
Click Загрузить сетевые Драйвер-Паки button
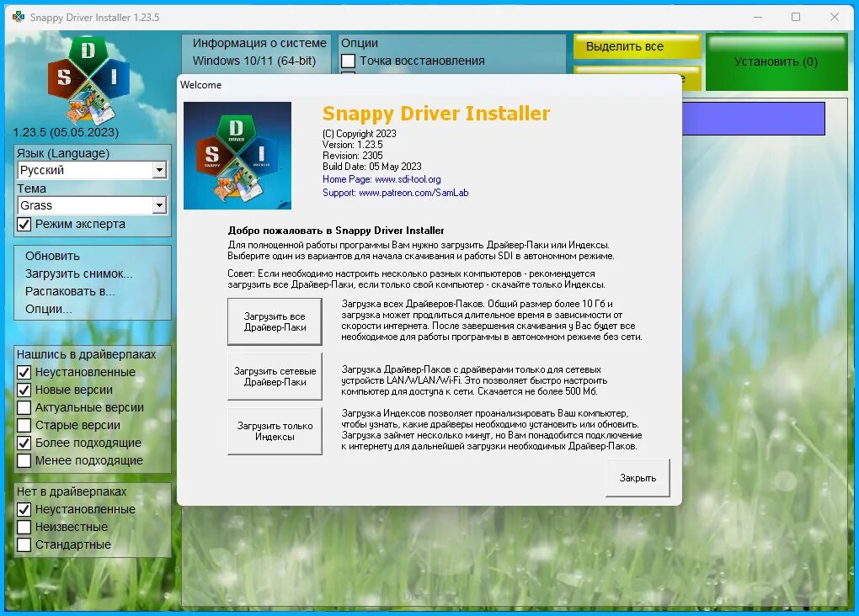(x=275, y=377)
